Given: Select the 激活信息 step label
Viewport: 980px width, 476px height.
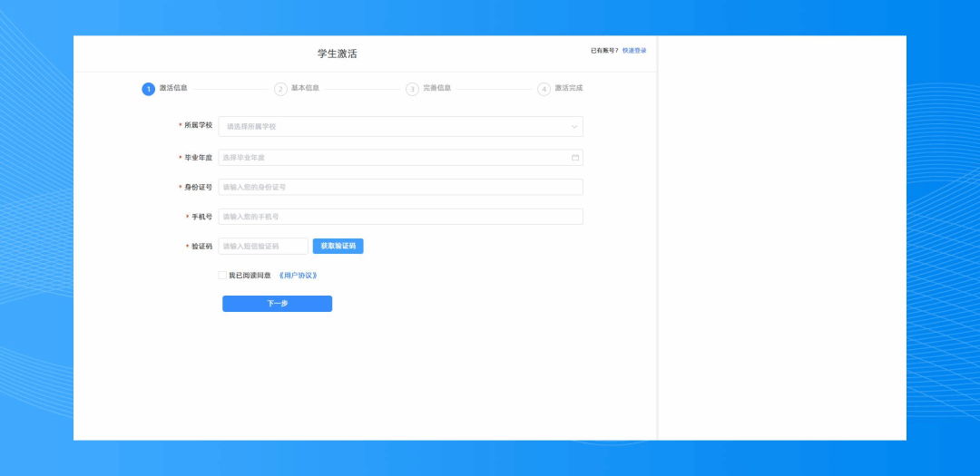Looking at the screenshot, I should (173, 88).
